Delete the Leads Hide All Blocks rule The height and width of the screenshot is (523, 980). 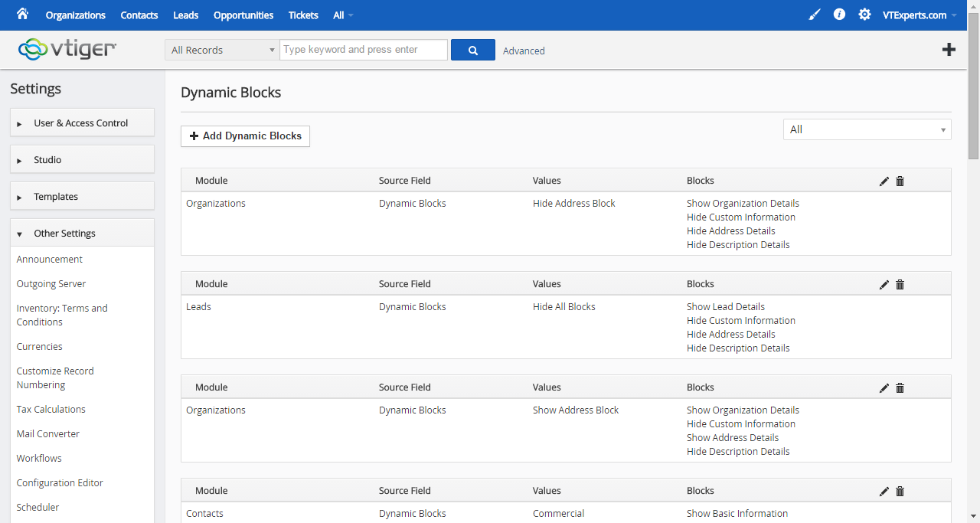900,285
